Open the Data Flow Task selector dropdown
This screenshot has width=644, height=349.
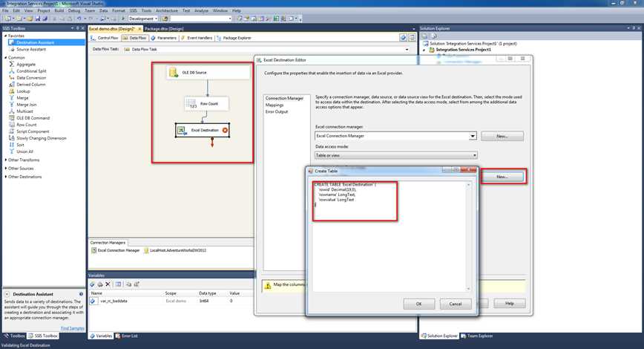tap(407, 49)
